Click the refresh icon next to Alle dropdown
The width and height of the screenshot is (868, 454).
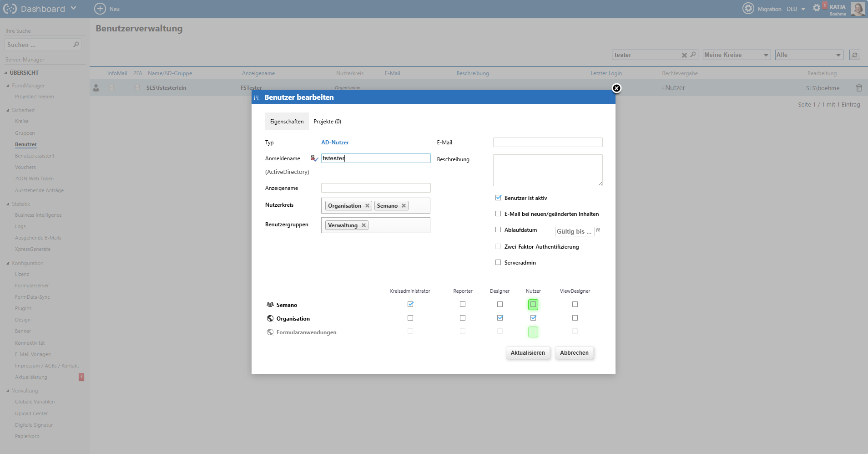[855, 55]
